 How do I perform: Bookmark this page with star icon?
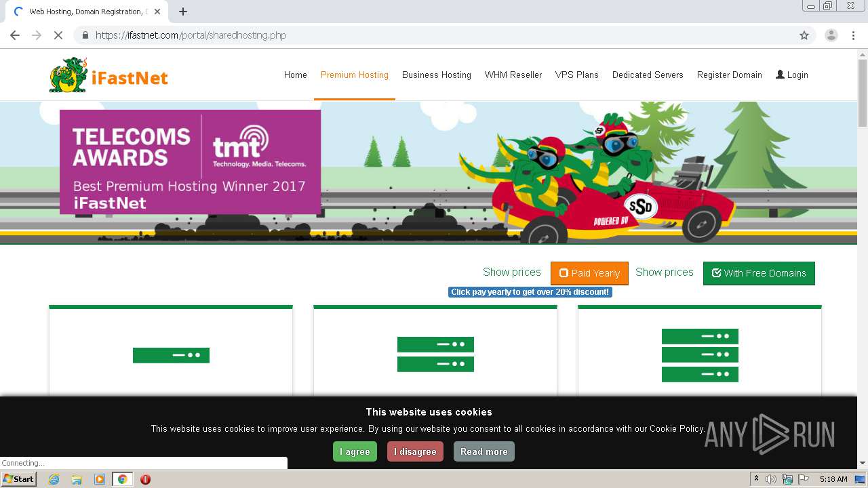coord(804,35)
